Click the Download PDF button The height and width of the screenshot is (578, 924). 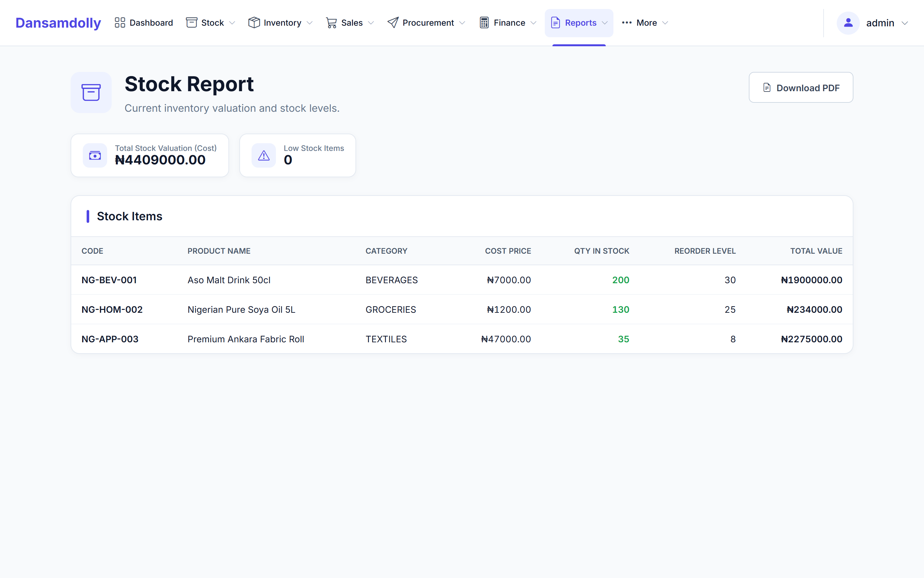[801, 88]
